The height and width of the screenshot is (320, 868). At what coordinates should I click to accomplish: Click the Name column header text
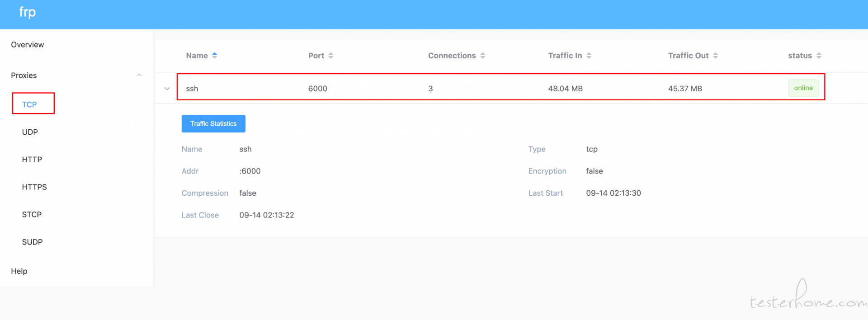pyautogui.click(x=197, y=56)
